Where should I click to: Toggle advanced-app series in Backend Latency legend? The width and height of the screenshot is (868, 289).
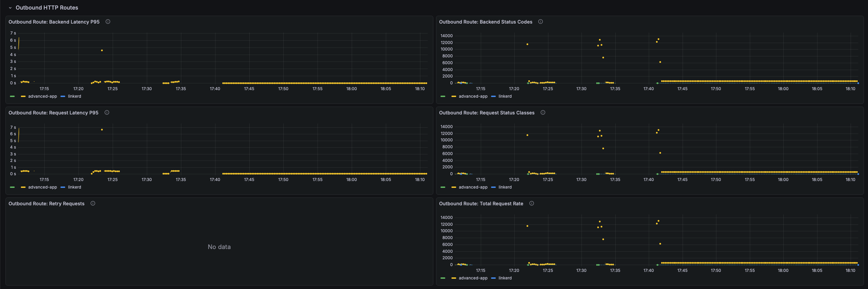[x=42, y=96]
